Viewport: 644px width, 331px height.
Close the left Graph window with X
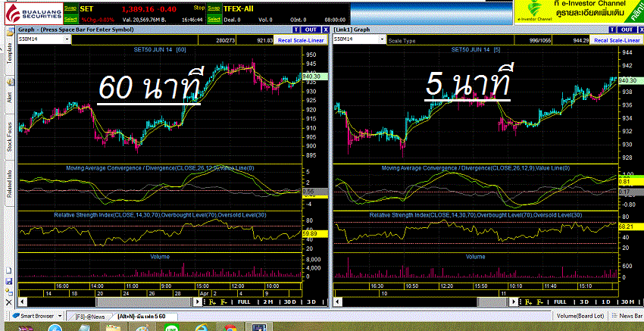pos(325,30)
